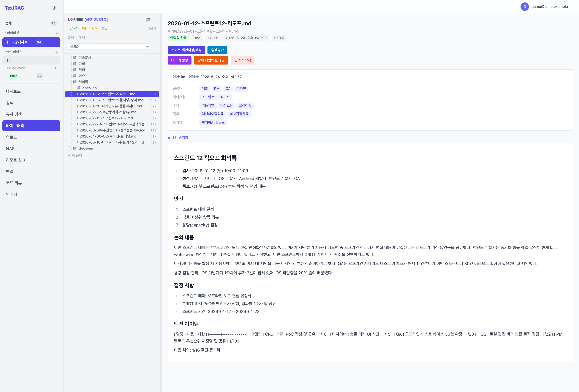579x392 pixels.
Task: Check the 2026-02-13-스프린트12-회고.md checkbox
Action: click(73, 118)
